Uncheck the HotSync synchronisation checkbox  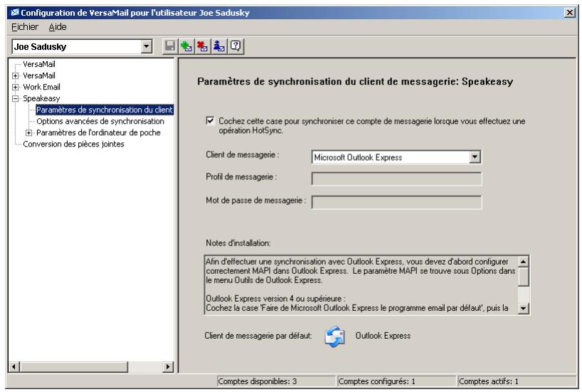(210, 121)
